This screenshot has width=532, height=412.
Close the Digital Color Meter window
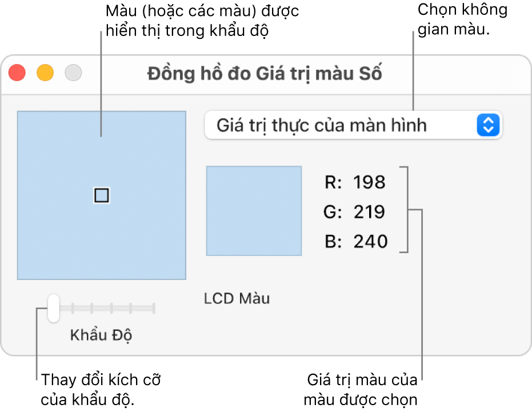click(x=17, y=73)
